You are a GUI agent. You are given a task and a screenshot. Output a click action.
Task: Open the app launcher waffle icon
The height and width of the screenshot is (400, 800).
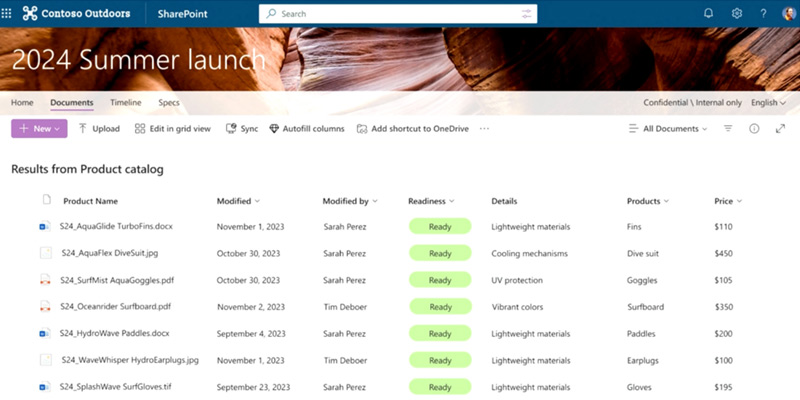click(7, 14)
